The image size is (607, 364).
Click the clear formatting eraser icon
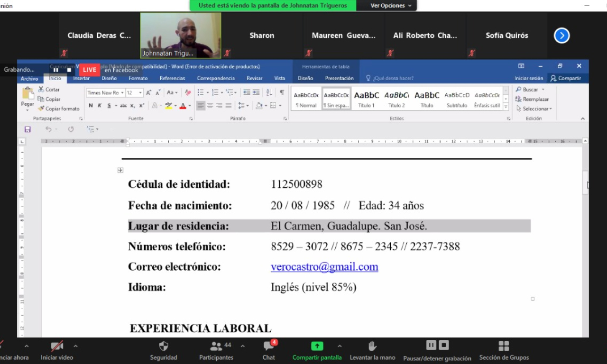click(x=188, y=93)
